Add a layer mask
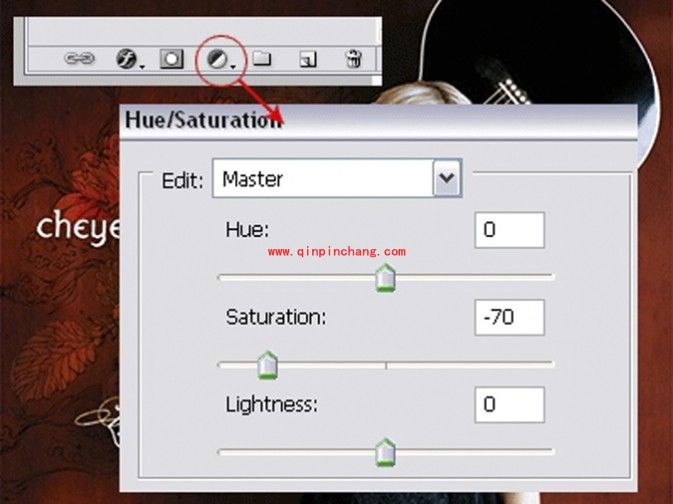The width and height of the screenshot is (673, 504). click(x=172, y=59)
